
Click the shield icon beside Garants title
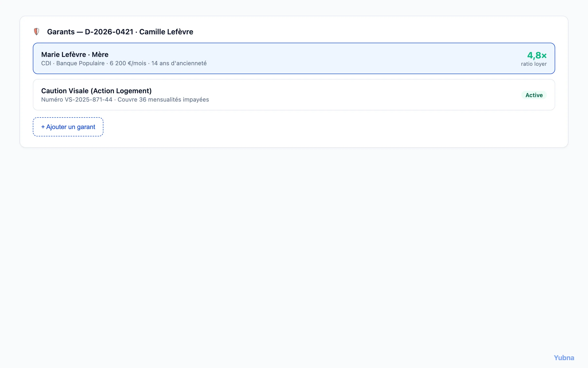point(37,32)
